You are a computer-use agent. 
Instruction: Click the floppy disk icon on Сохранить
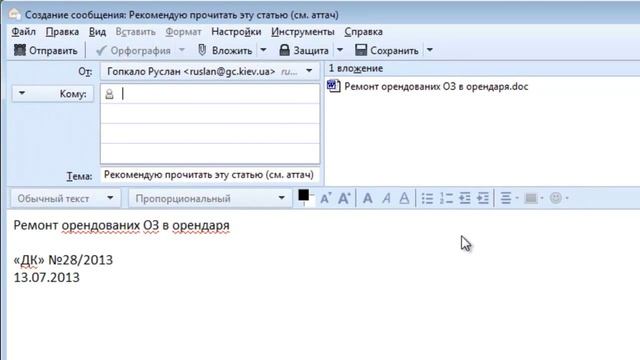pos(361,50)
